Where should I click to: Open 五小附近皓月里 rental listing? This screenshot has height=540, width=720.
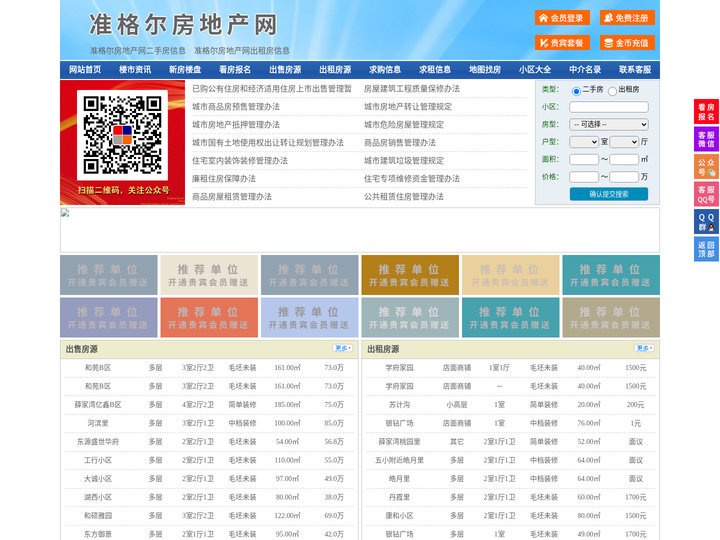point(399,460)
